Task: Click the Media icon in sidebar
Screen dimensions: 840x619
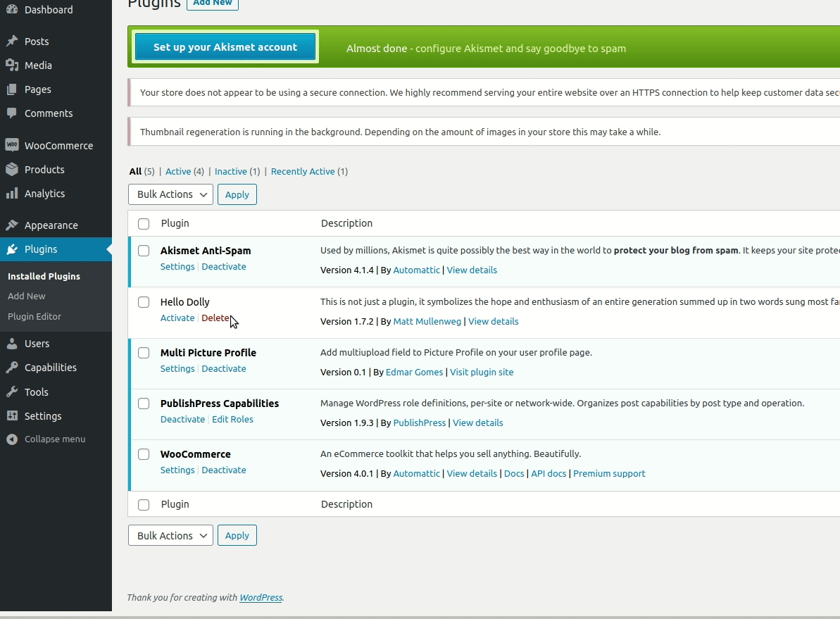Action: click(12, 65)
